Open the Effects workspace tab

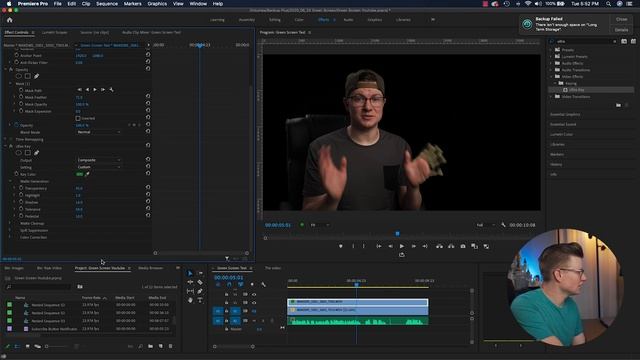click(323, 20)
